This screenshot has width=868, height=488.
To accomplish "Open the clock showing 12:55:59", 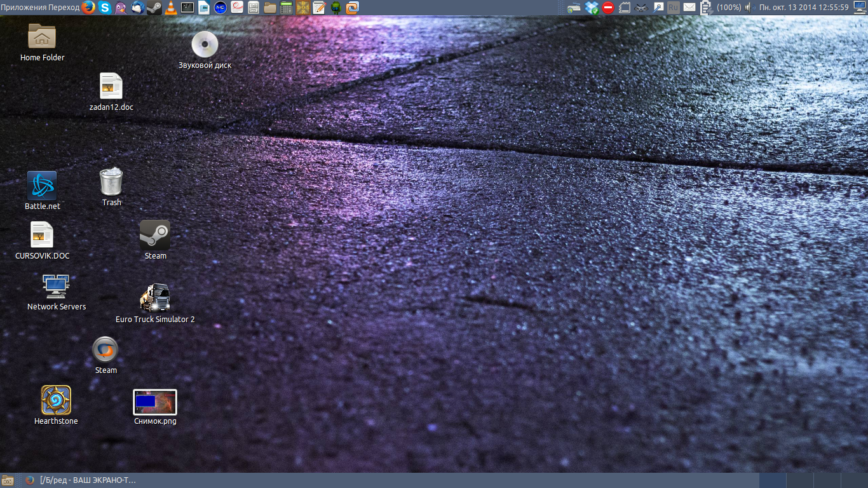I will 804,8.
